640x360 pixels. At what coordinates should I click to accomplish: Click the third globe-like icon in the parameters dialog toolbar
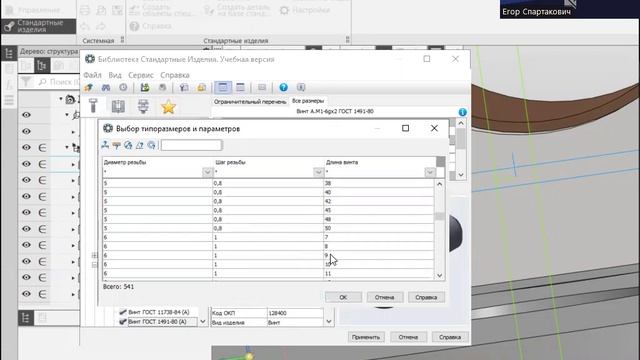[x=128, y=145]
